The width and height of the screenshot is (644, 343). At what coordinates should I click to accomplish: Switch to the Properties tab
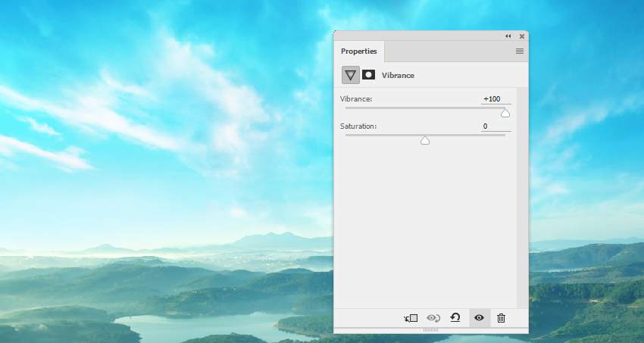point(358,51)
